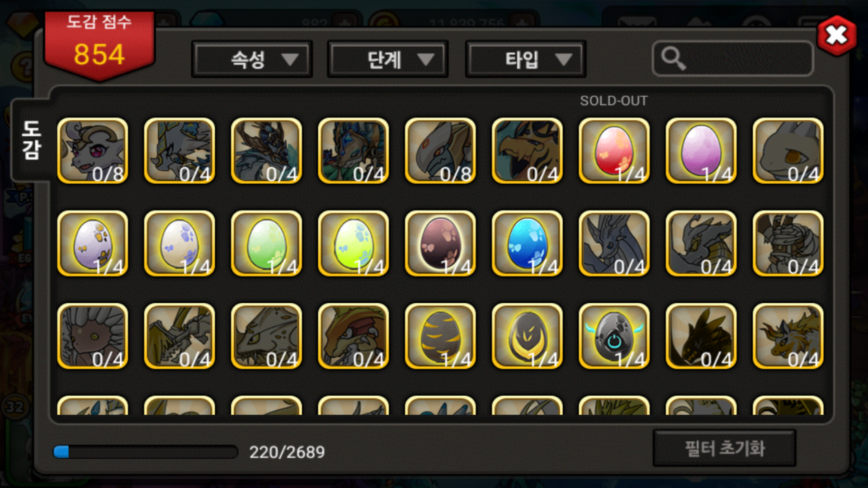
Task: Open the bright blue egg entry
Action: (527, 244)
